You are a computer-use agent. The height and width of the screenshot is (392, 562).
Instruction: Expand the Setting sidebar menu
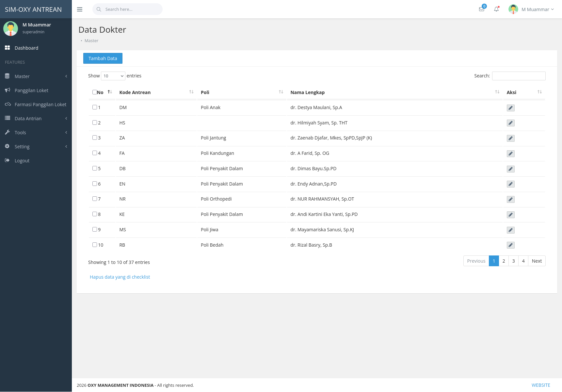(x=36, y=147)
